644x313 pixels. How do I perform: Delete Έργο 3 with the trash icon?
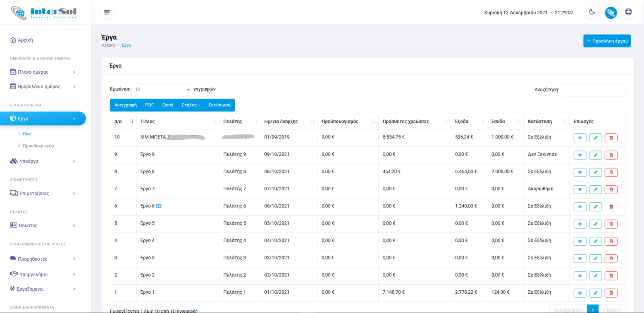(x=611, y=259)
